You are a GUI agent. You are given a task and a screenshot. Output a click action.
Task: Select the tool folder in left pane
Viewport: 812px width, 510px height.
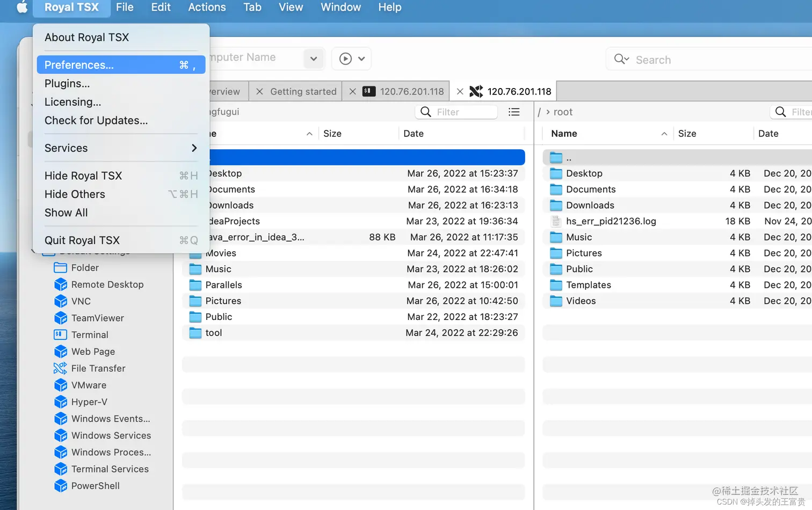[x=353, y=333]
